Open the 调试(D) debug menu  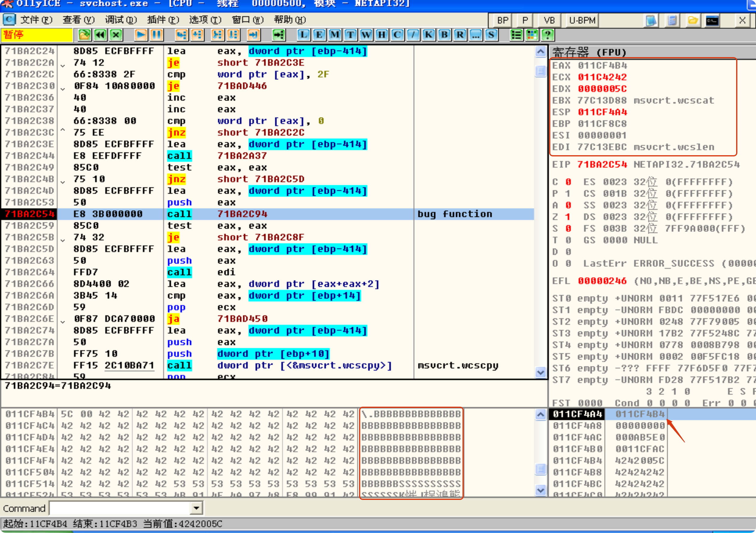click(121, 20)
